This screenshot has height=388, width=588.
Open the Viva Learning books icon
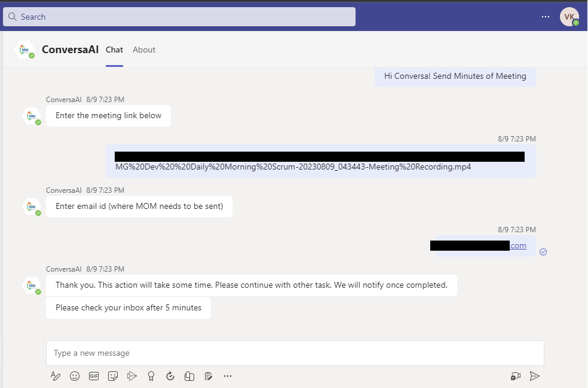click(x=189, y=376)
